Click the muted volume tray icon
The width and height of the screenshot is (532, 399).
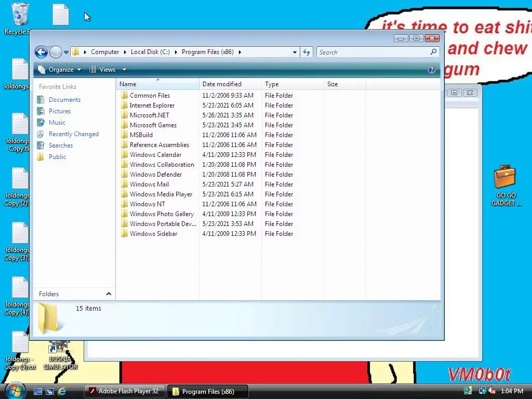pyautogui.click(x=492, y=391)
